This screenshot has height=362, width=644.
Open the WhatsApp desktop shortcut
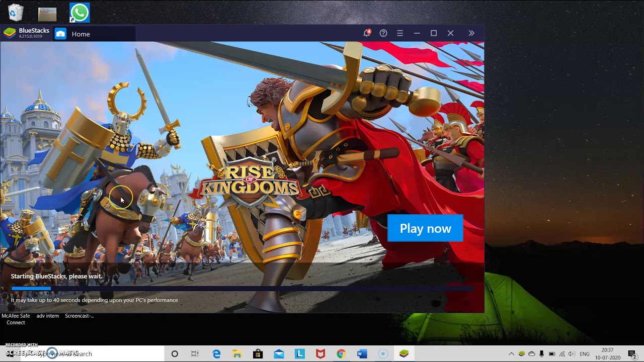[x=79, y=13]
